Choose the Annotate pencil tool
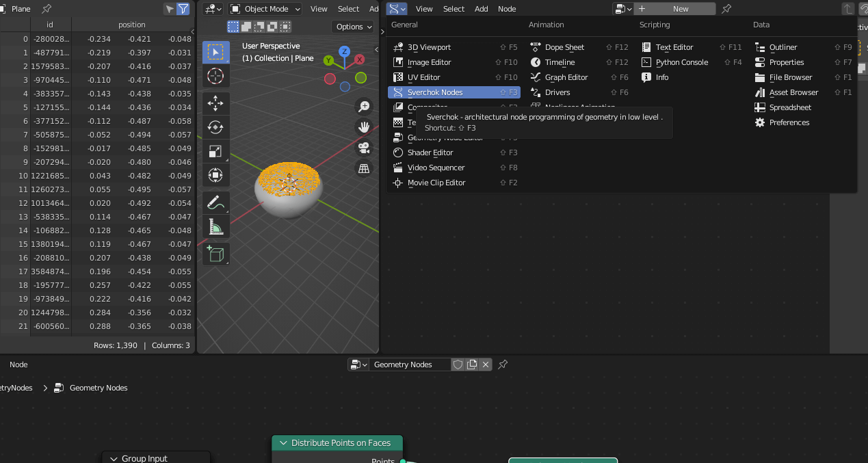This screenshot has height=463, width=868. [x=215, y=202]
